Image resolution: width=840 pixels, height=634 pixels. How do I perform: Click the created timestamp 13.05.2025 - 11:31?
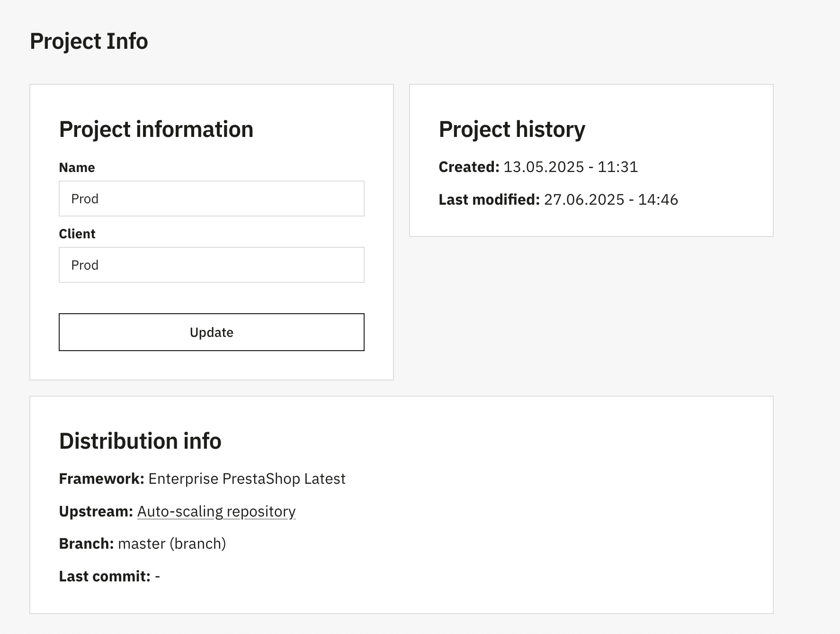(x=570, y=167)
